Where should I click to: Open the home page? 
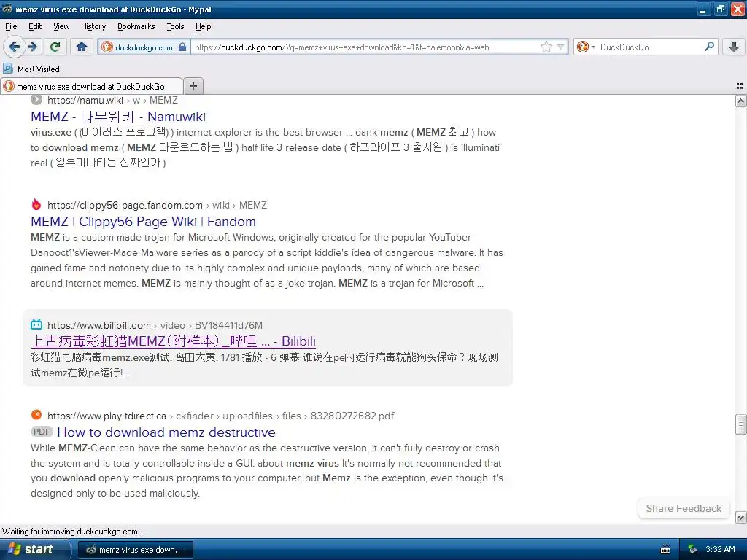(x=82, y=47)
